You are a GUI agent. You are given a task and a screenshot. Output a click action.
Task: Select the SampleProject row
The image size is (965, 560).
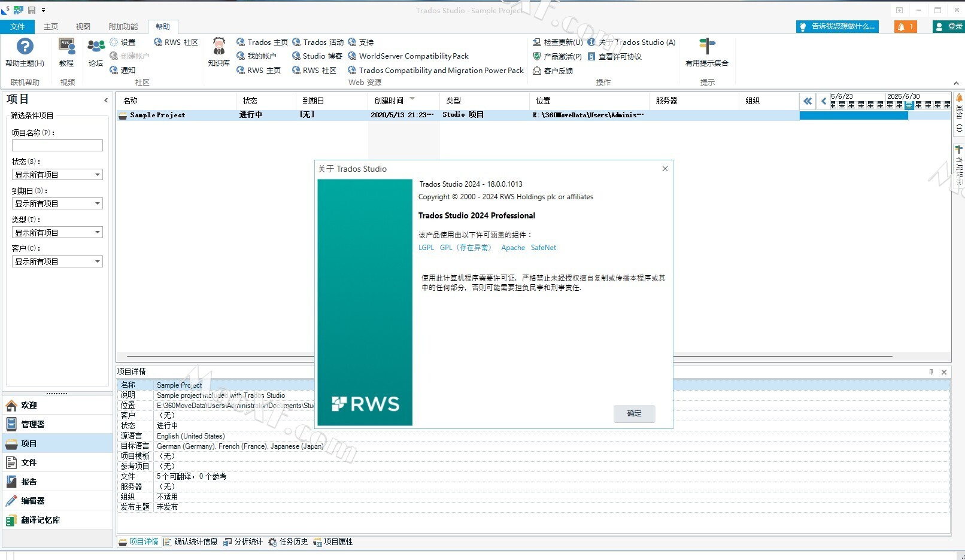coord(457,115)
